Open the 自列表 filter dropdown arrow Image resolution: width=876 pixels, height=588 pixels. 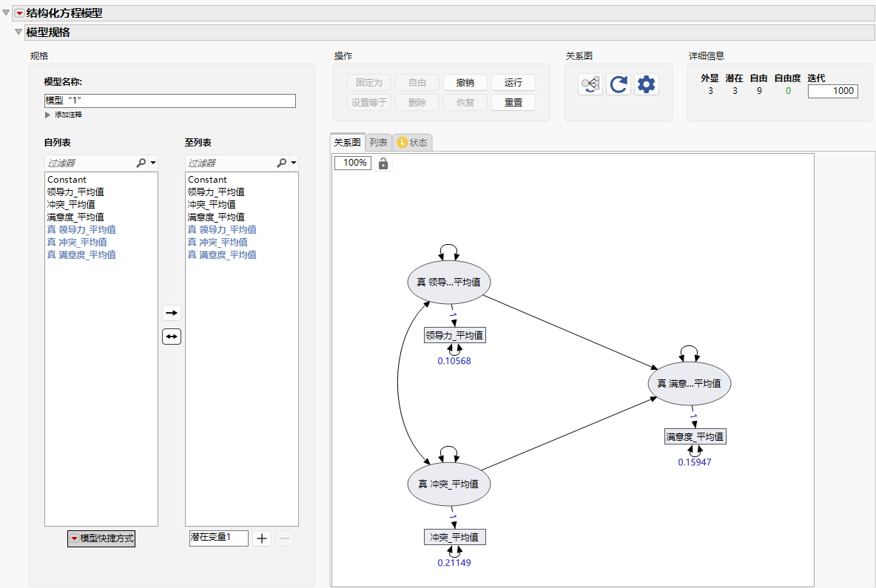coord(153,163)
